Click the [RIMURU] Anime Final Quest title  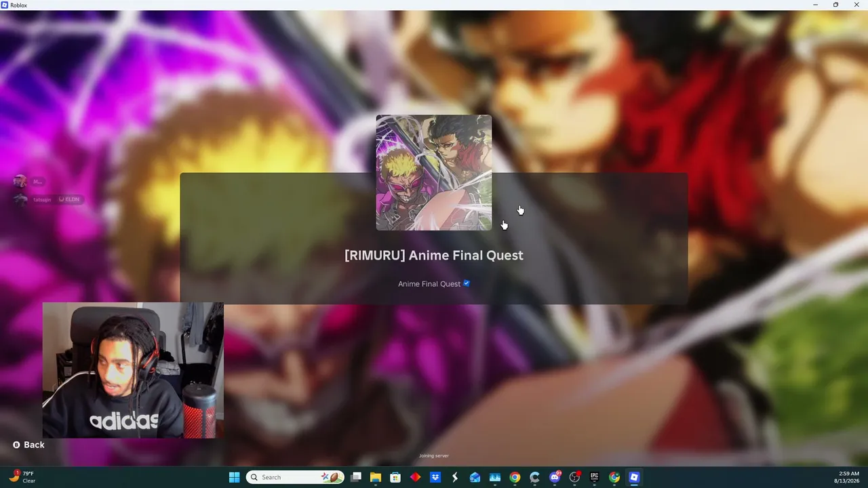(434, 256)
